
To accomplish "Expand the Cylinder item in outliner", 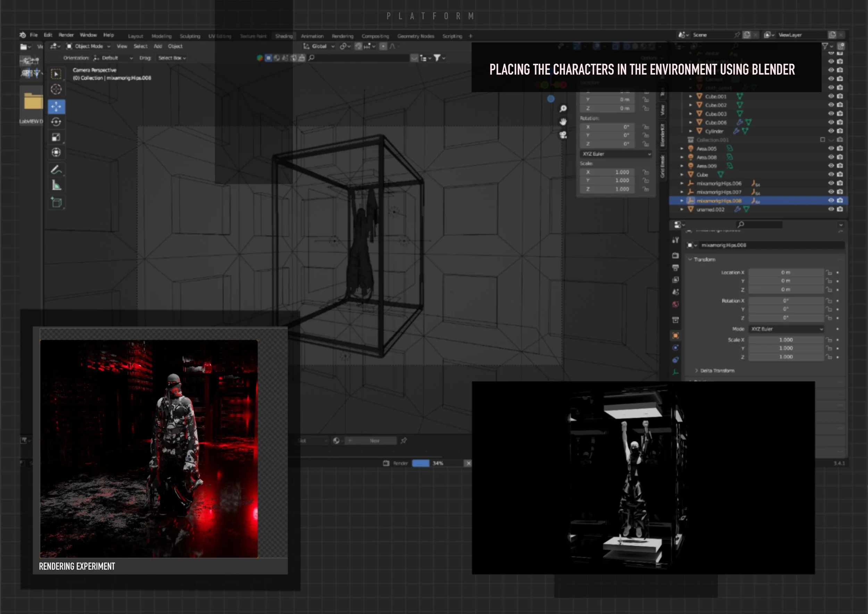I will click(x=691, y=131).
